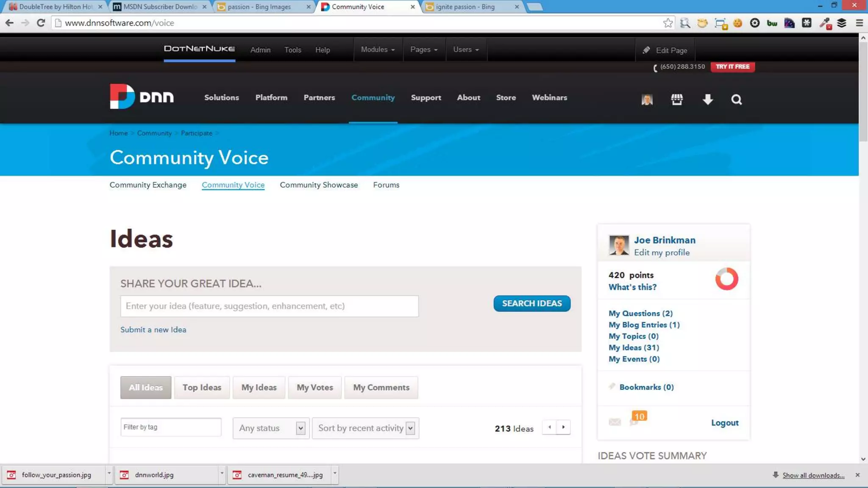Open the My Votes tab
868x488 pixels.
coord(314,387)
